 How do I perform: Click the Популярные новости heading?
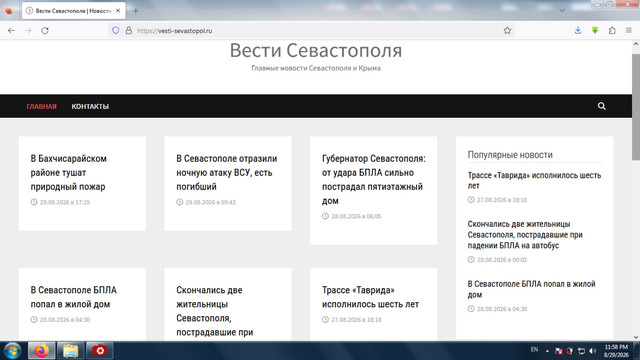pyautogui.click(x=510, y=155)
